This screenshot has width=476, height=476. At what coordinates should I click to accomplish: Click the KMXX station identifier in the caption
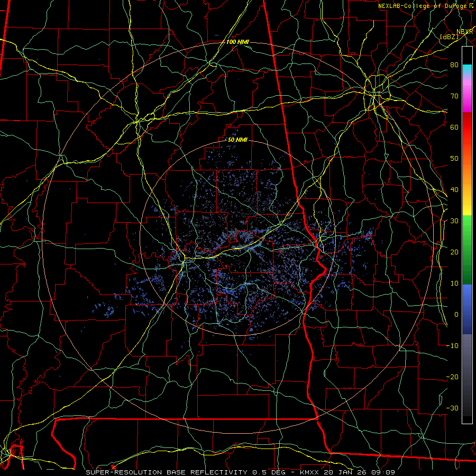click(x=309, y=472)
